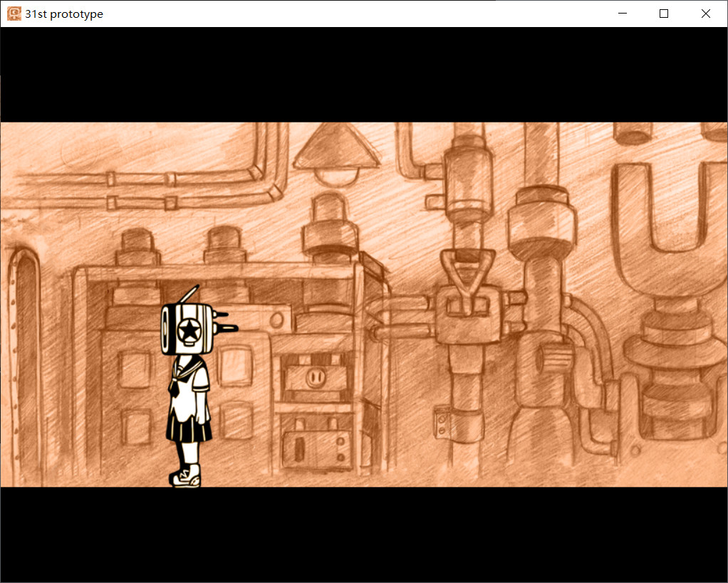The image size is (728, 583).
Task: Select the TV-headed schoolgirl character
Action: [x=189, y=384]
